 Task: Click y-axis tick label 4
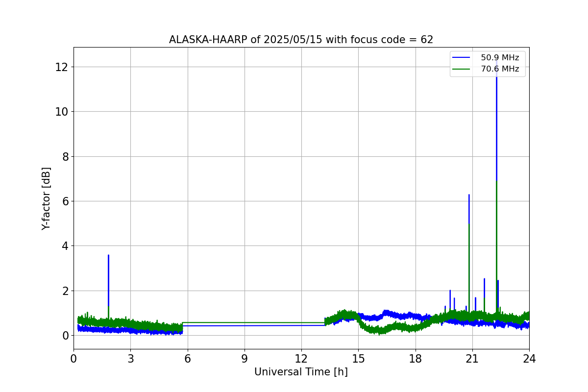(65, 246)
